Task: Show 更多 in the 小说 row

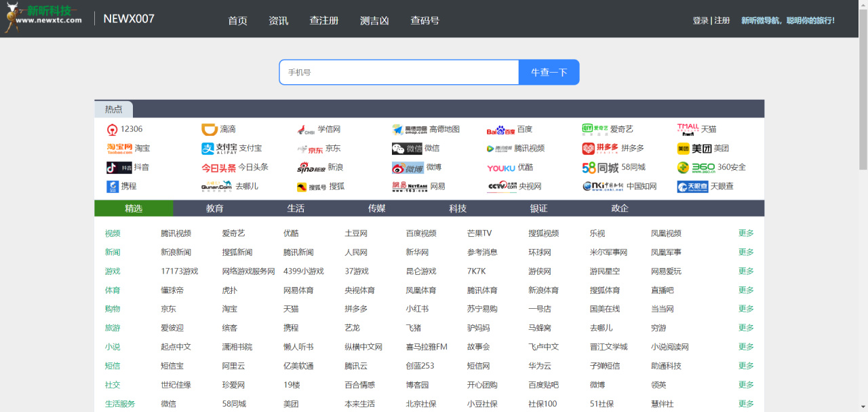Action: point(746,346)
